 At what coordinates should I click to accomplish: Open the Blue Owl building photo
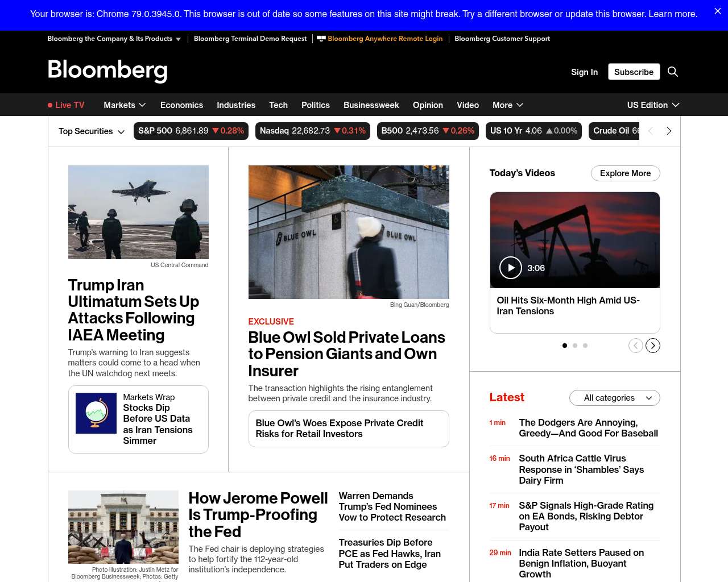(349, 232)
